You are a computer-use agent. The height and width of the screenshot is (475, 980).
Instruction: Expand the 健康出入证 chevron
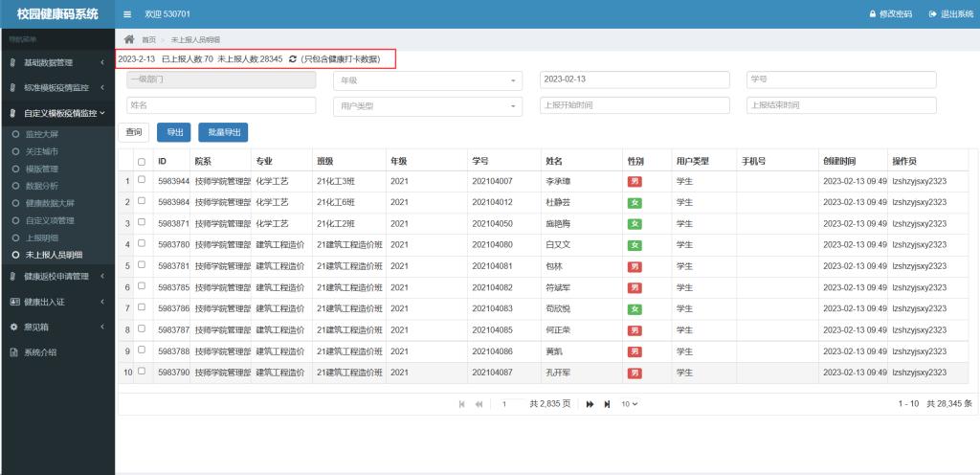coord(101,302)
